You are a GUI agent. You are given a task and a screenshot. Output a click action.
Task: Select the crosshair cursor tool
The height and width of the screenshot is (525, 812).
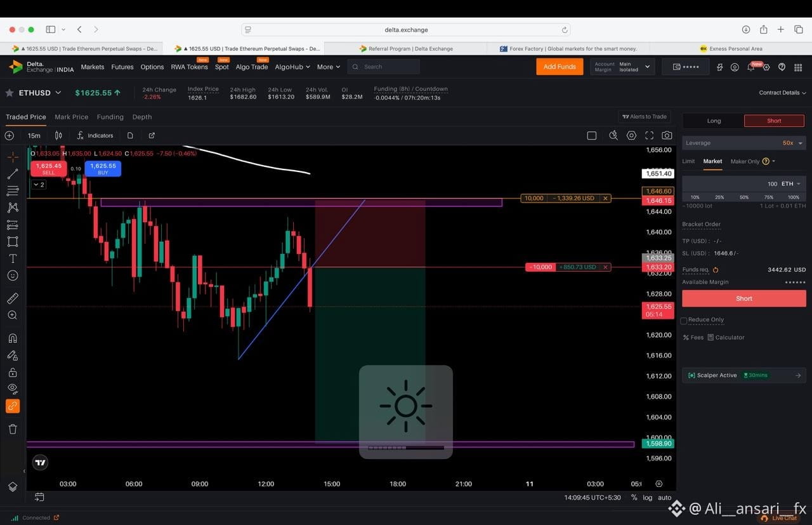coord(13,157)
